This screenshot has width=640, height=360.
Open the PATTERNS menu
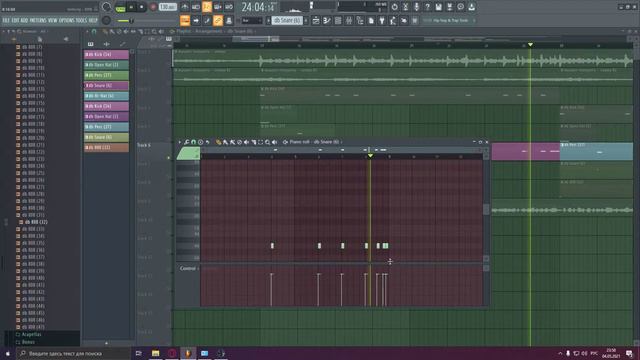click(x=38, y=20)
